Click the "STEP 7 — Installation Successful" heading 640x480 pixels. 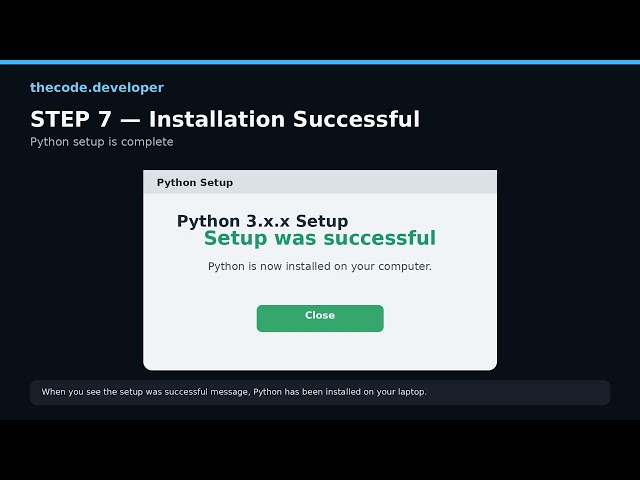[225, 119]
